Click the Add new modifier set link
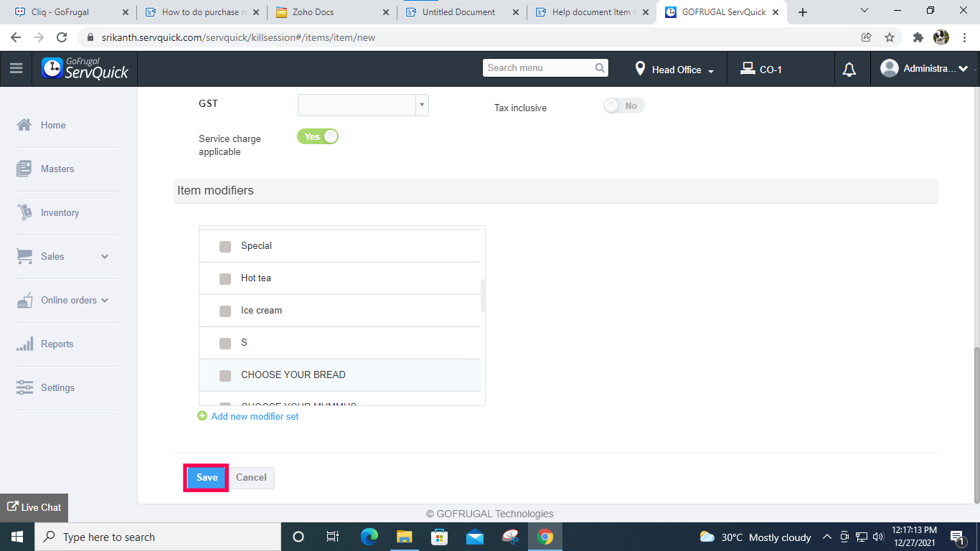980x551 pixels. click(x=255, y=416)
